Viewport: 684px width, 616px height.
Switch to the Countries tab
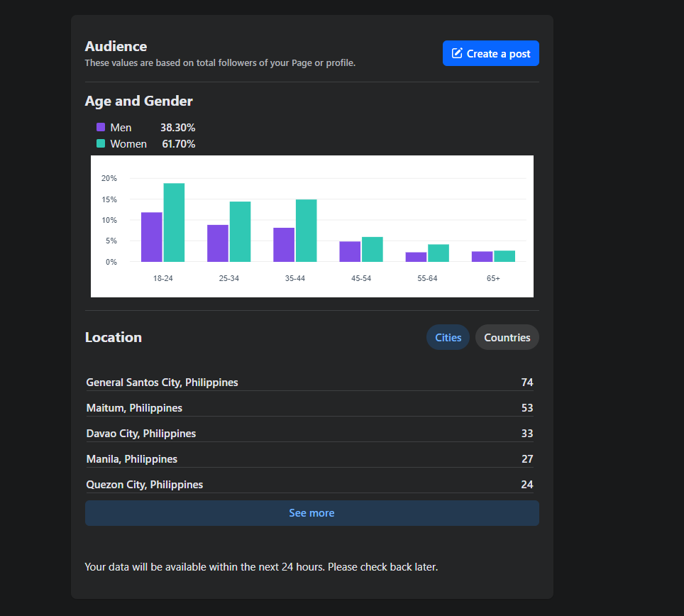[x=507, y=338]
